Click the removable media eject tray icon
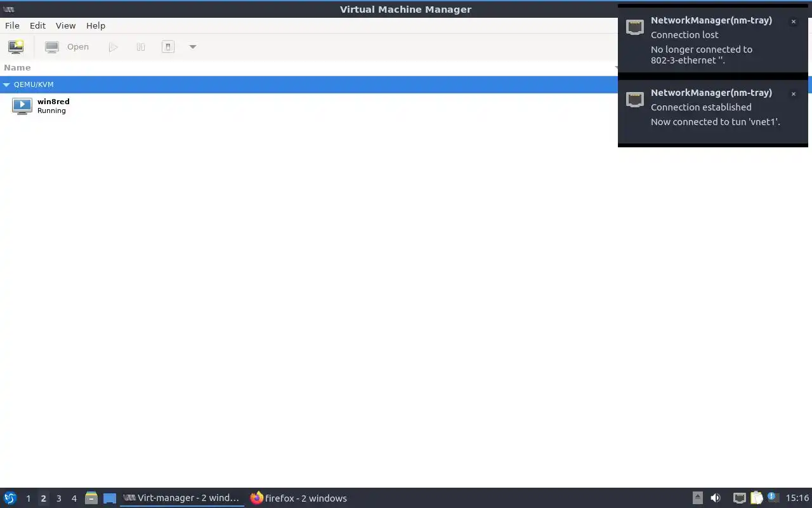Screen dimensions: 812x508 click(698, 498)
